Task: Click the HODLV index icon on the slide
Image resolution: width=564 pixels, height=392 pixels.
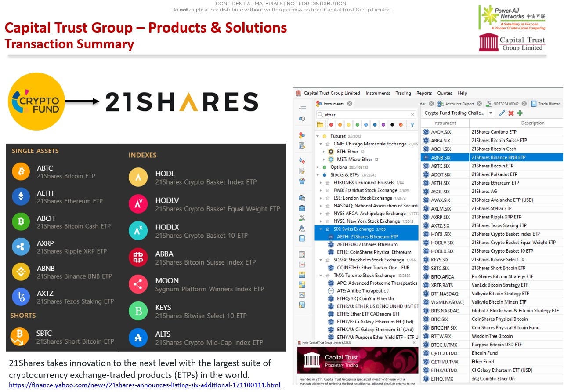Action: (x=138, y=203)
